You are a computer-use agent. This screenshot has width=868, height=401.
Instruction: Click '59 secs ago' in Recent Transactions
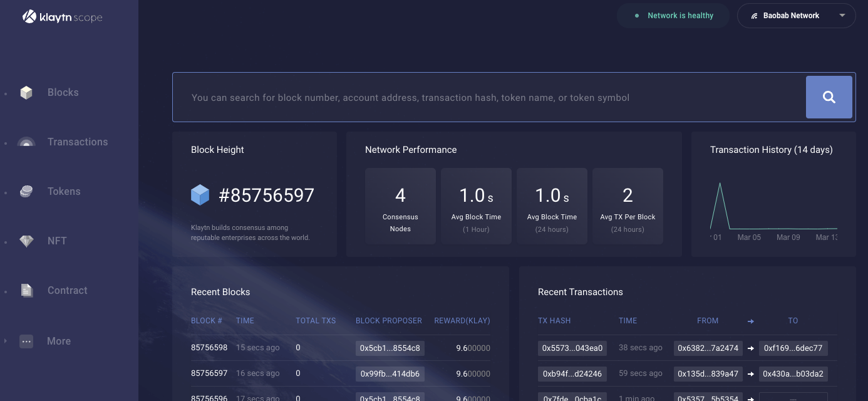(641, 373)
